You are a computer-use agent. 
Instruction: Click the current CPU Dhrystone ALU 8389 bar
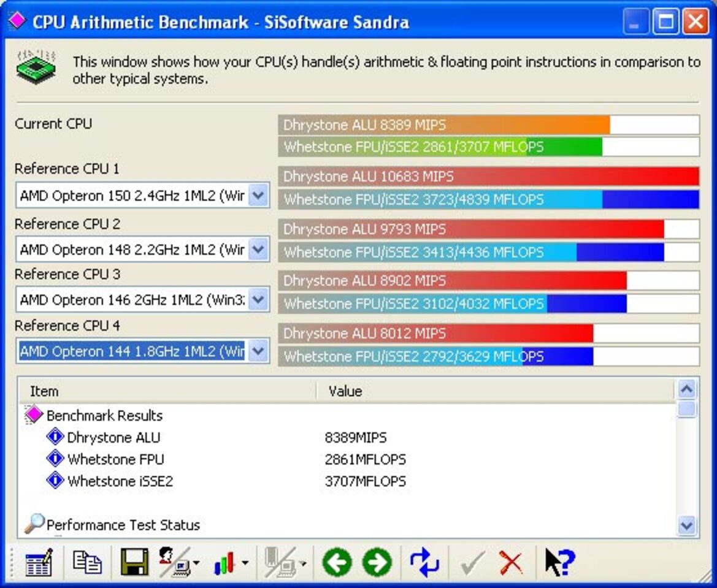coord(489,125)
